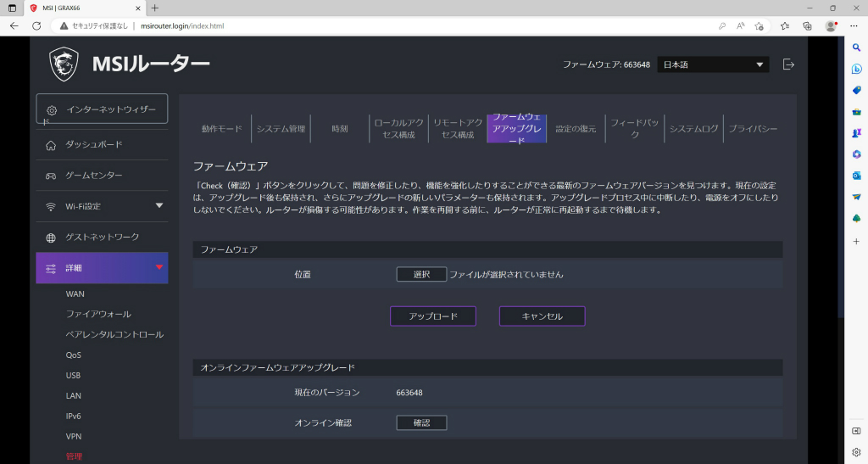Open browser favorites star icon

point(784,26)
